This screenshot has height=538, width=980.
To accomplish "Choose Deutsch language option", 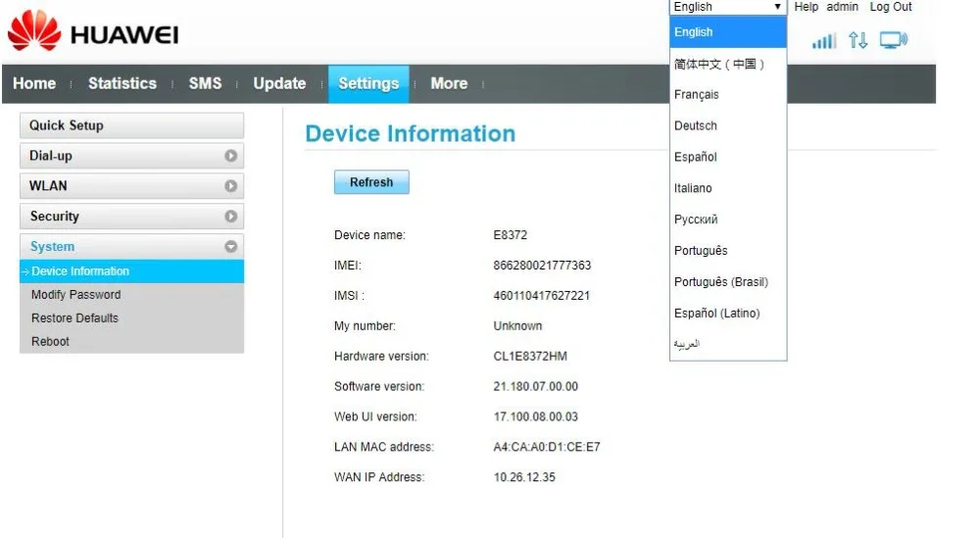I will [728, 125].
